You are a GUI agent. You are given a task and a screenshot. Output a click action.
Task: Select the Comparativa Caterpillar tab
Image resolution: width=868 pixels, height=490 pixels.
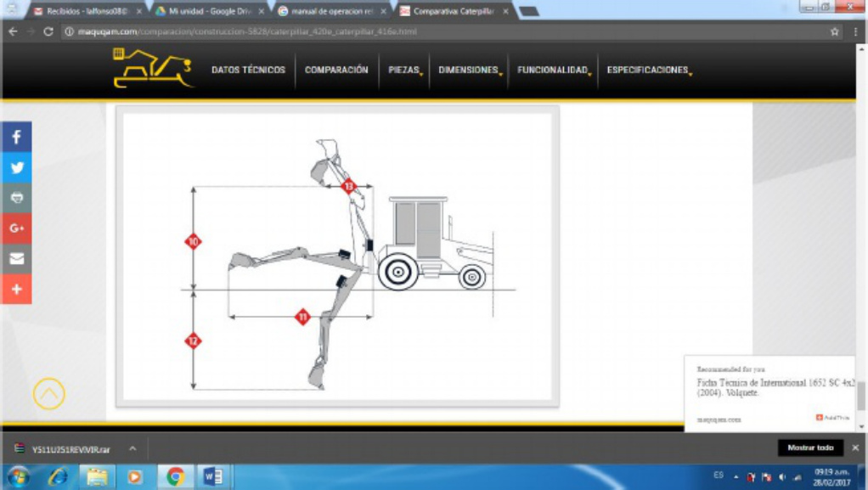pos(453,11)
